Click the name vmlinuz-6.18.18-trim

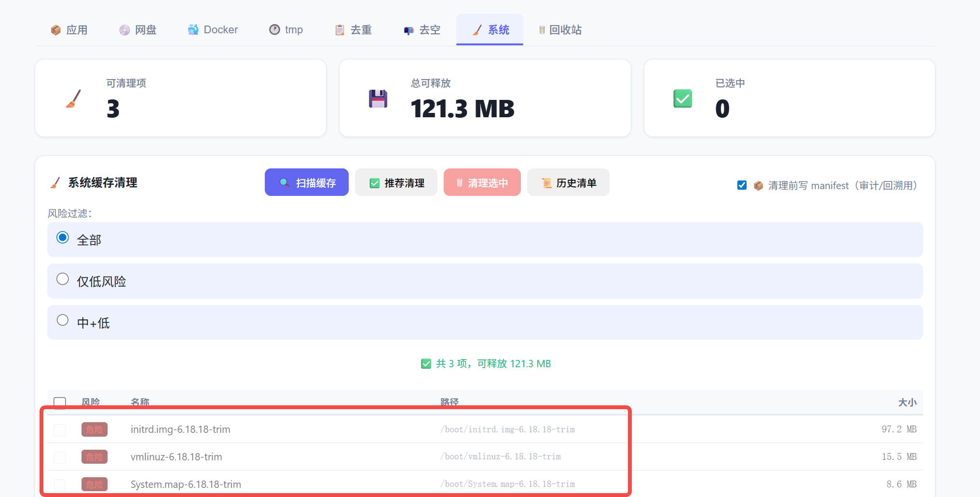(177, 457)
